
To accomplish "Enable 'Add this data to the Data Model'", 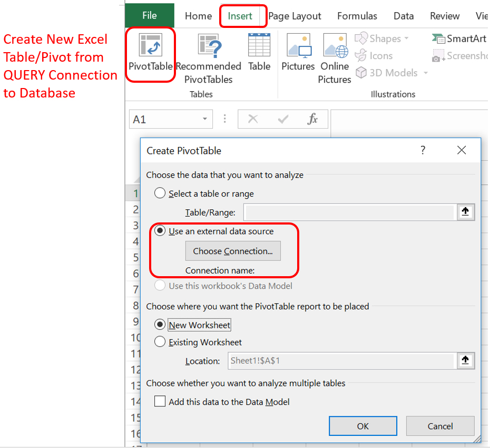I will (160, 402).
